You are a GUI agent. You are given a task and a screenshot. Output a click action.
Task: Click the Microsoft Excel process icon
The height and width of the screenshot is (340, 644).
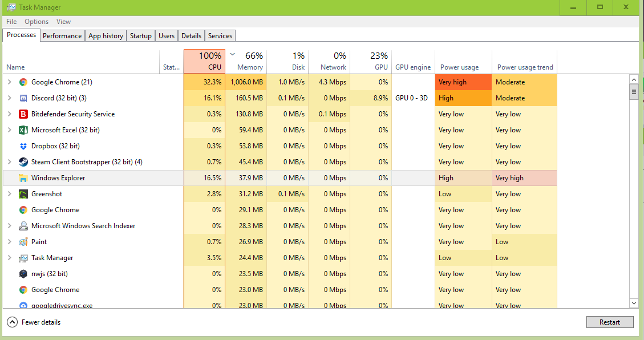[23, 130]
